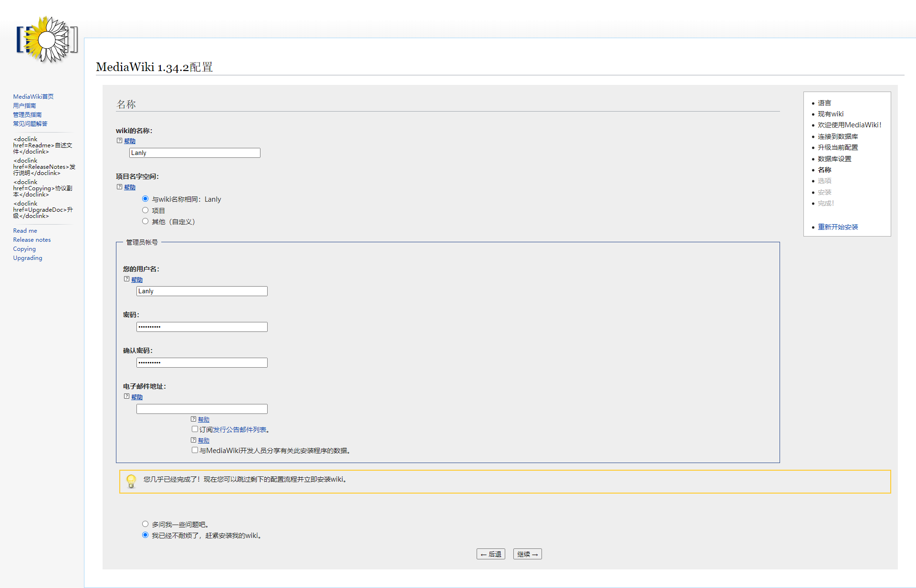Open Release notes sidebar link
Image resolution: width=916 pixels, height=588 pixels.
tap(32, 240)
